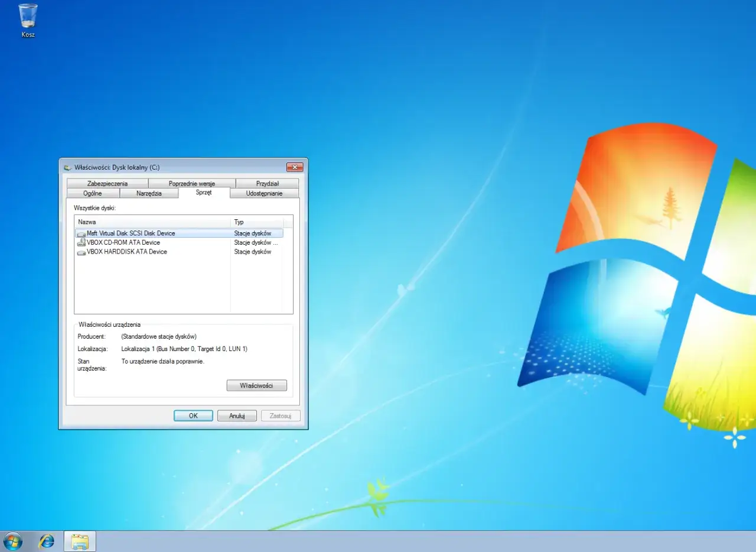756x552 pixels.
Task: Sort the disk list by Nazwa column
Action: pos(152,222)
